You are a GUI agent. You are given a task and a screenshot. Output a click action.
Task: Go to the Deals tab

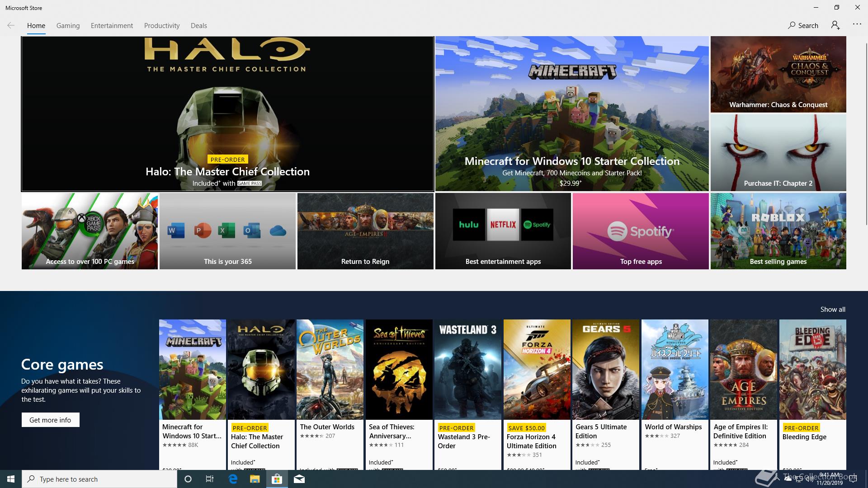click(x=199, y=26)
